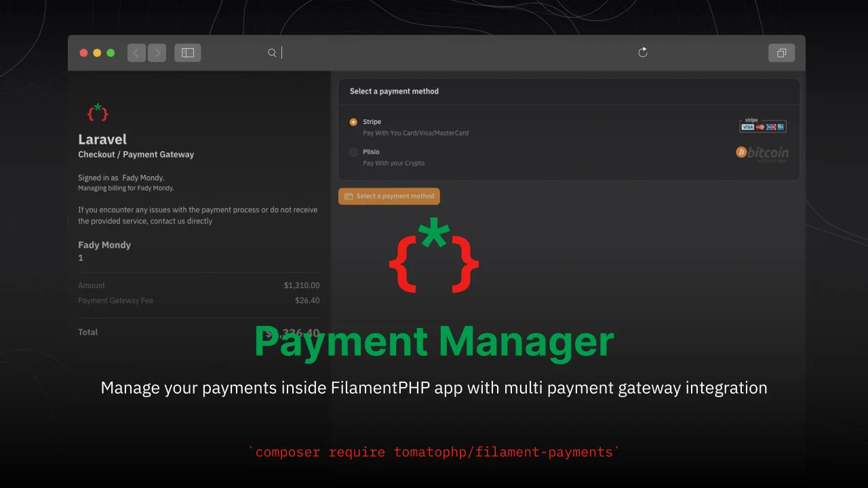Click the "Select a payment method" panel heading
The width and height of the screenshot is (868, 488).
pyautogui.click(x=394, y=91)
